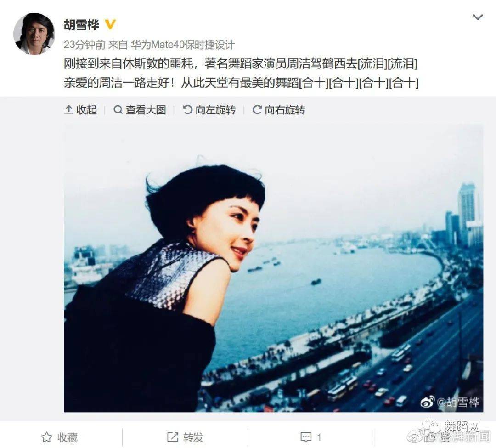Click the 收起 upload-arrow icon
The width and height of the screenshot is (496, 448).
[x=68, y=110]
